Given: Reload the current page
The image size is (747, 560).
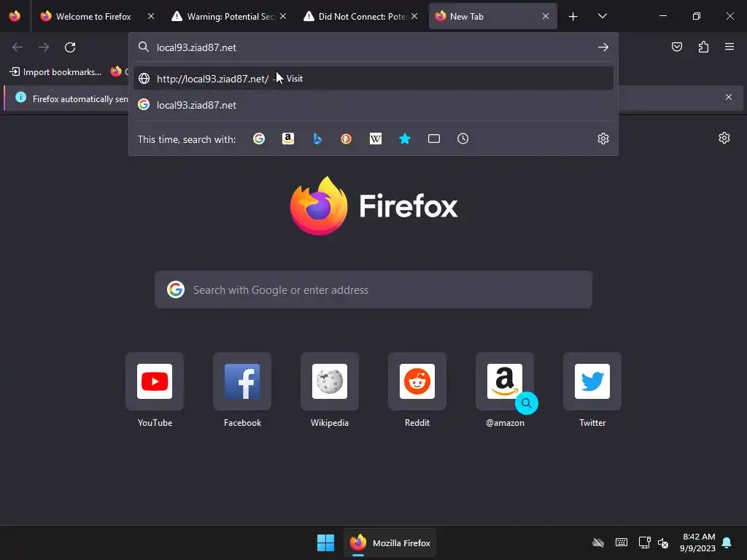Looking at the screenshot, I should [x=70, y=47].
